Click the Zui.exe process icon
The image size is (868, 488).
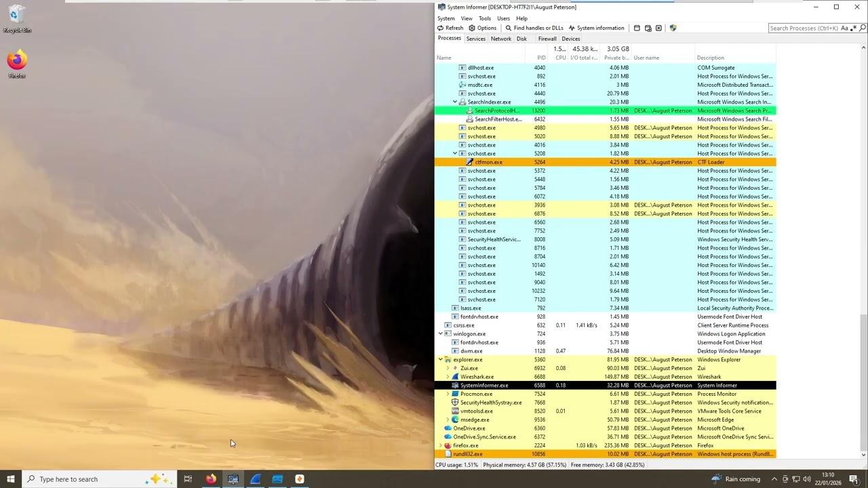pos(455,368)
